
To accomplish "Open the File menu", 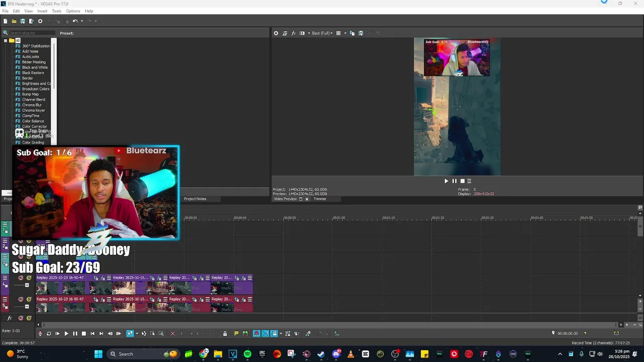I will (5, 11).
